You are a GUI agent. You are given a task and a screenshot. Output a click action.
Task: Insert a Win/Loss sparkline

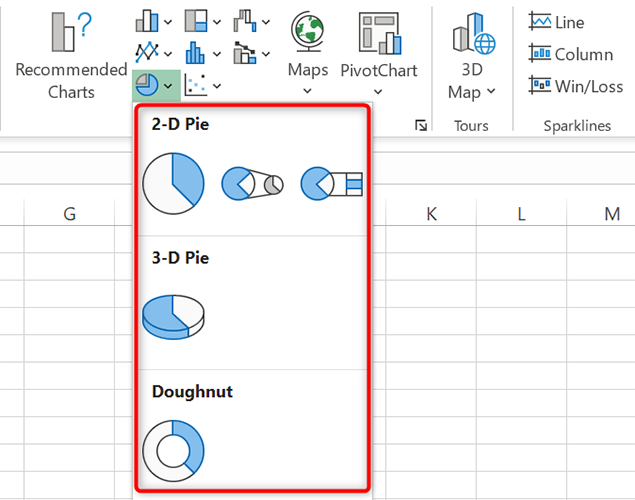575,86
